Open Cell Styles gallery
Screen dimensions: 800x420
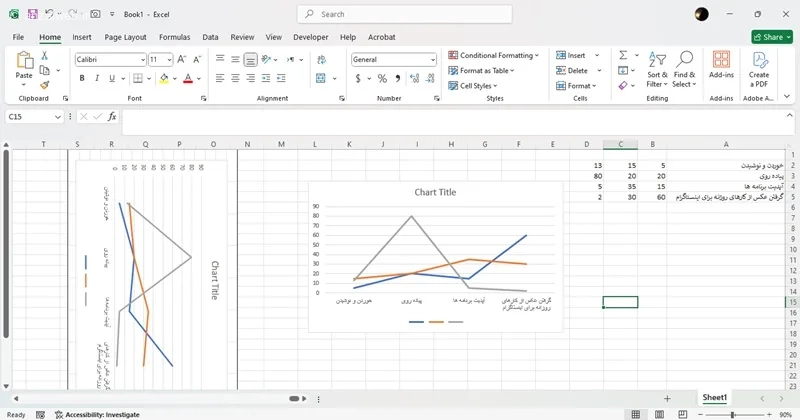coord(472,86)
